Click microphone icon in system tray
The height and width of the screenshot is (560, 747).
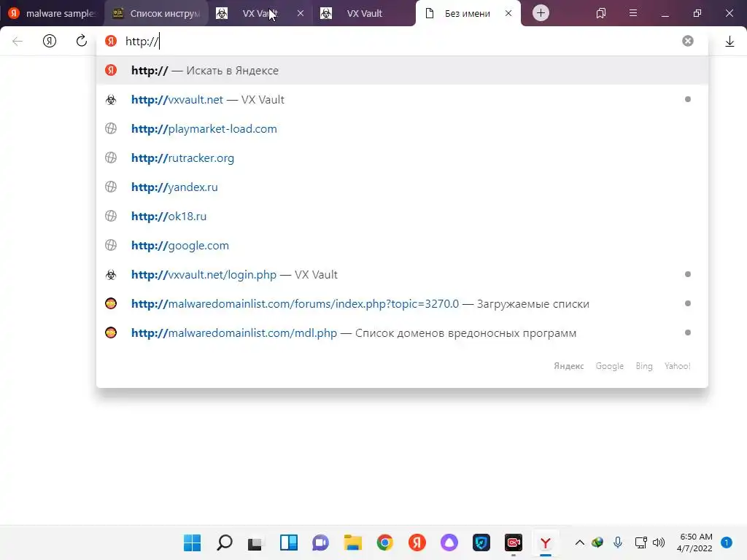(617, 542)
